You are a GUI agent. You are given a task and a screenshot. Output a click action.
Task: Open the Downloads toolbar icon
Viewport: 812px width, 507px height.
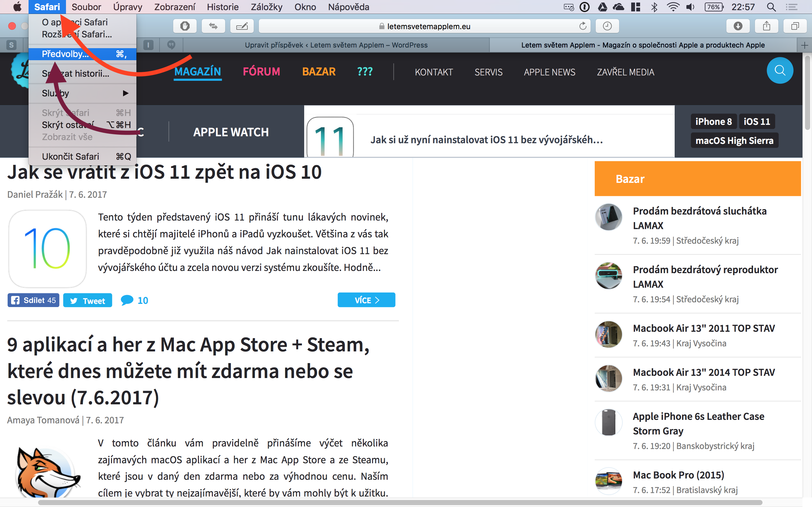tap(738, 26)
